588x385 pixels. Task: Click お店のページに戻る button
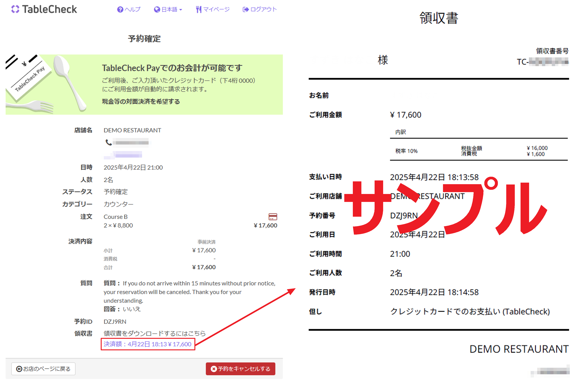tap(43, 369)
